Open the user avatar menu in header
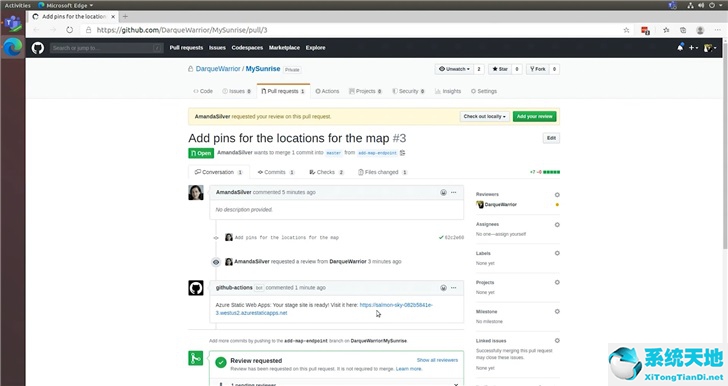Image resolution: width=728 pixels, height=386 pixels. [x=710, y=47]
